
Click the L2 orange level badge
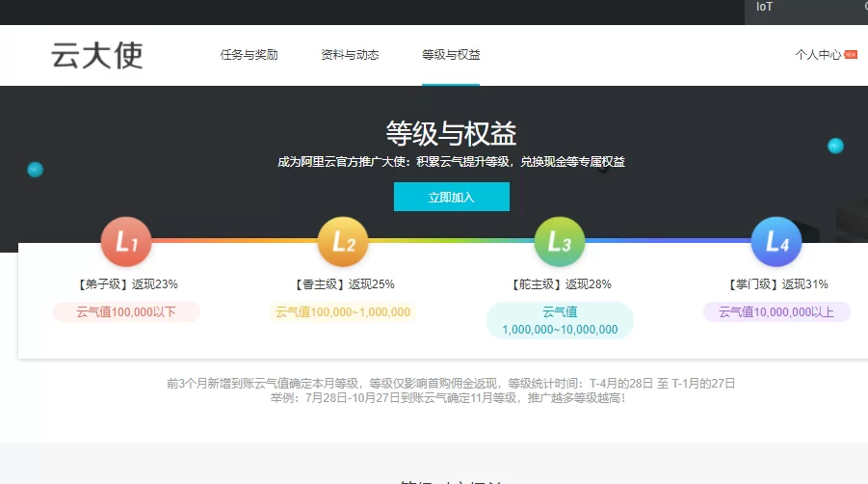pos(343,242)
